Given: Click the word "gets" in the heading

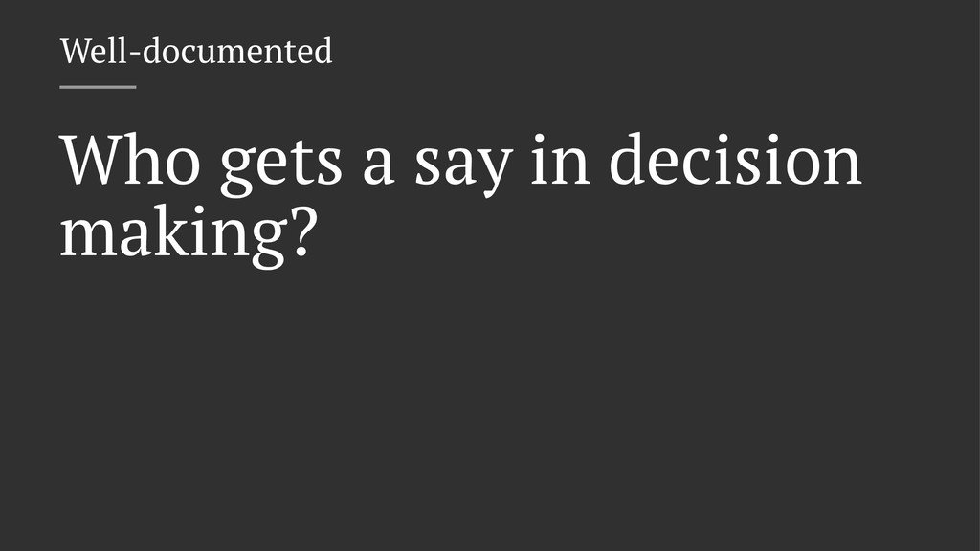Looking at the screenshot, I should (x=280, y=165).
